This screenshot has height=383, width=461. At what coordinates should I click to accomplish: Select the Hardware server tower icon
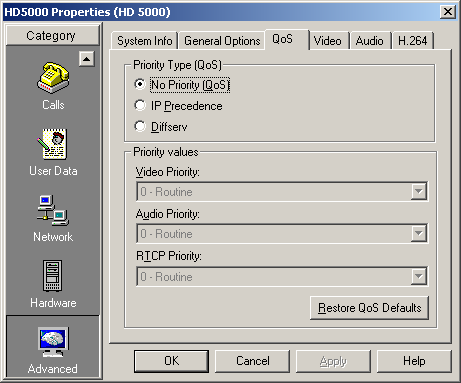pos(52,276)
